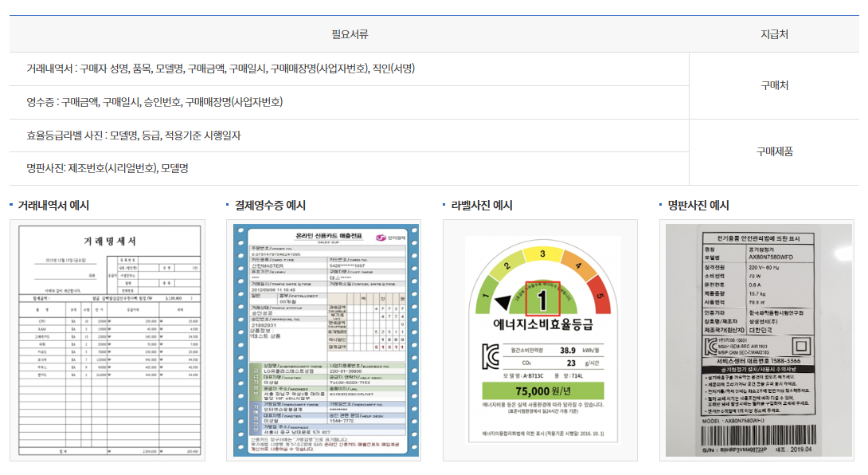Screen dimensions: 868x475
Task: Open the 라벨사진 예시 example image
Action: click(542, 343)
